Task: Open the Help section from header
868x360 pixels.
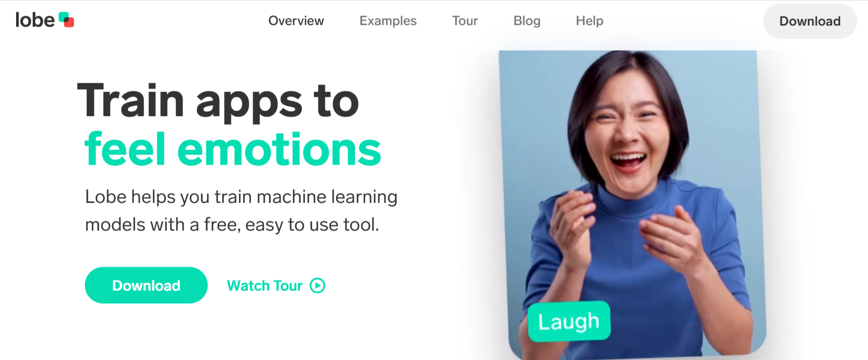Action: (x=590, y=21)
